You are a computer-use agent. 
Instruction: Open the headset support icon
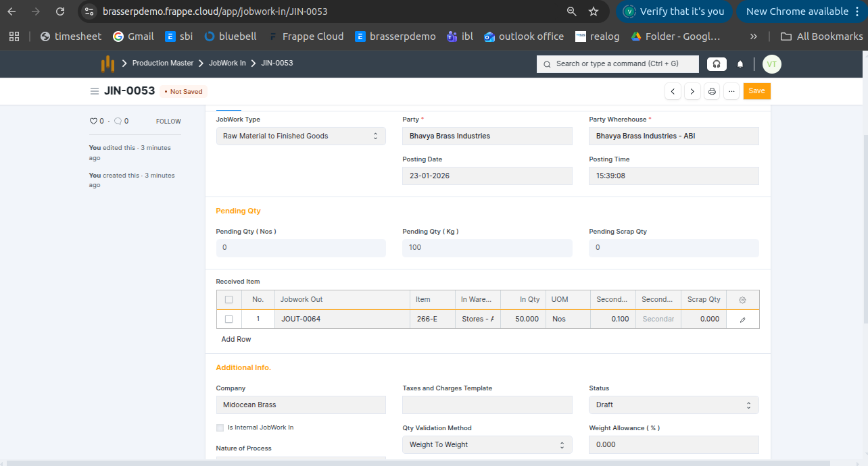716,64
